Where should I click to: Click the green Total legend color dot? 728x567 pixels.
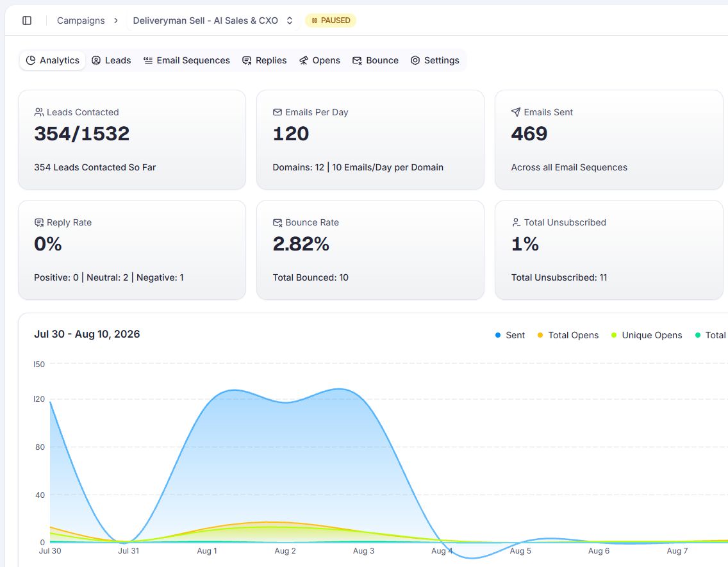click(698, 335)
